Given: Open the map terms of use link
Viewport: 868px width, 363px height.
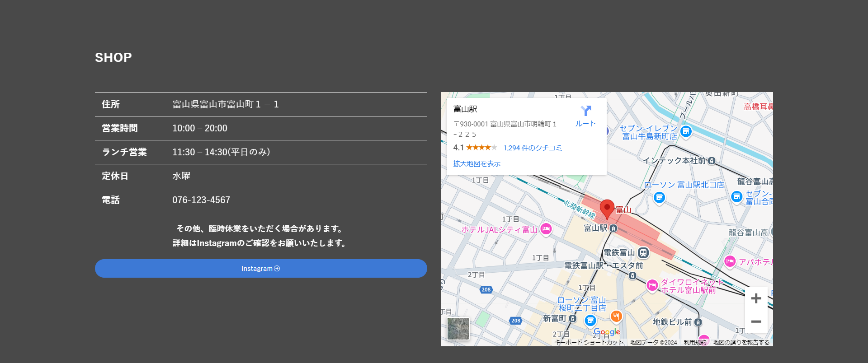Looking at the screenshot, I should pyautogui.click(x=695, y=343).
